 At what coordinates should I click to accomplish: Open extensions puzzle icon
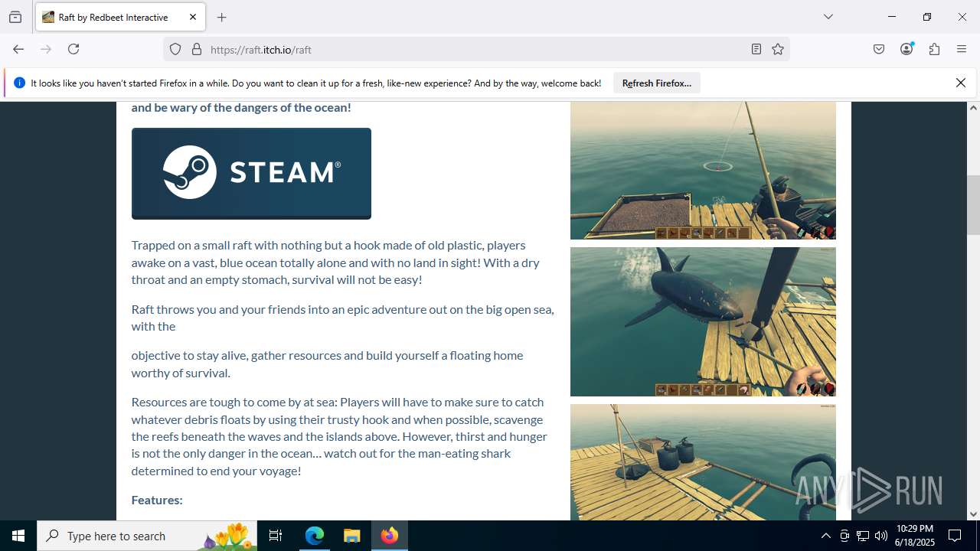(934, 49)
